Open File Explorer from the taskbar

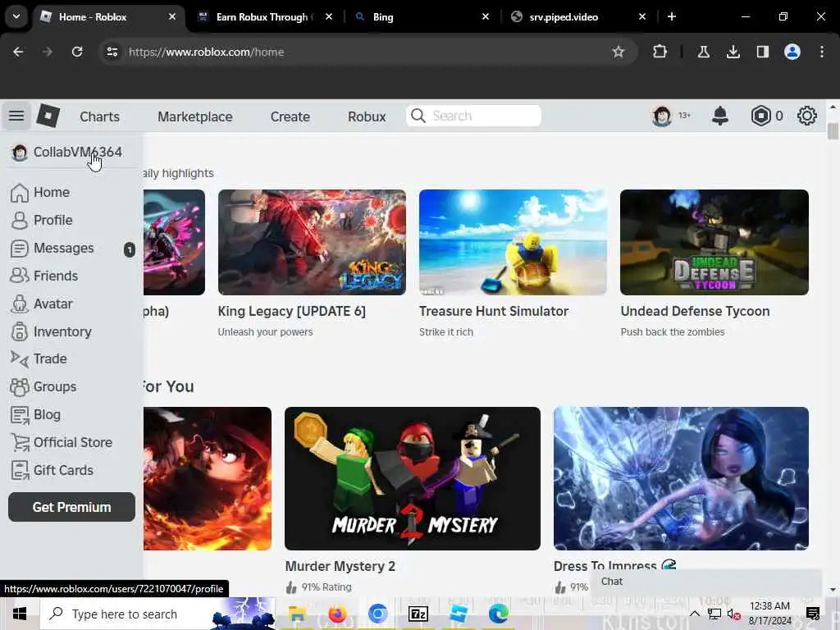(297, 614)
